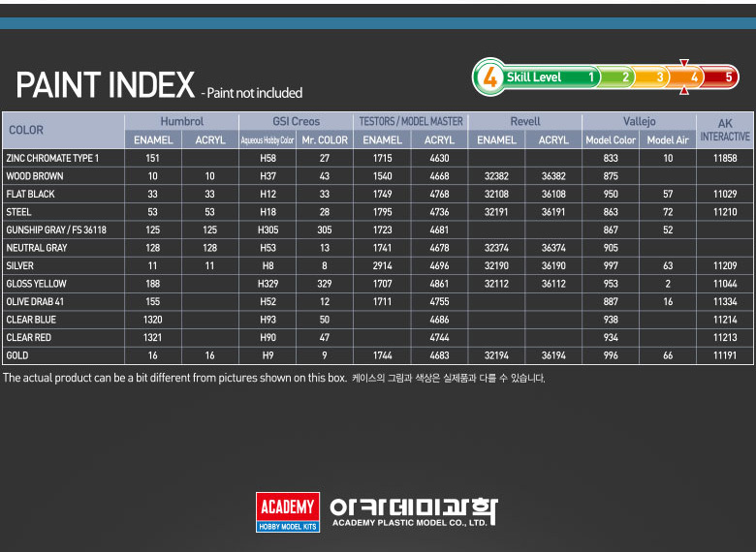The height and width of the screenshot is (552, 756).
Task: Click the 4686 cell in Clear Blue row
Action: click(439, 320)
